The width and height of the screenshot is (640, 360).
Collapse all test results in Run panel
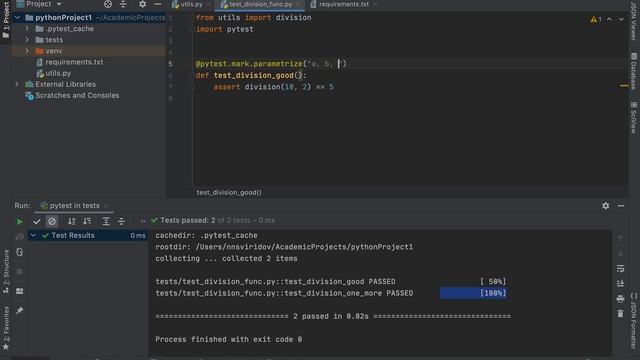[x=121, y=221]
